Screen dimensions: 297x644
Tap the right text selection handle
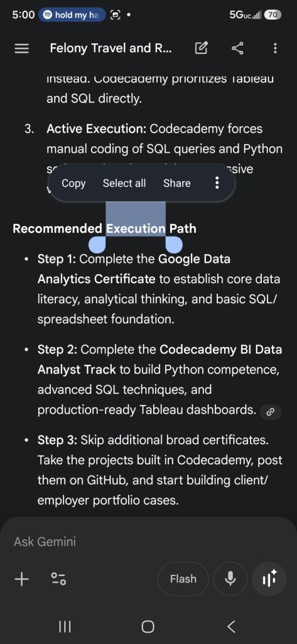174,244
